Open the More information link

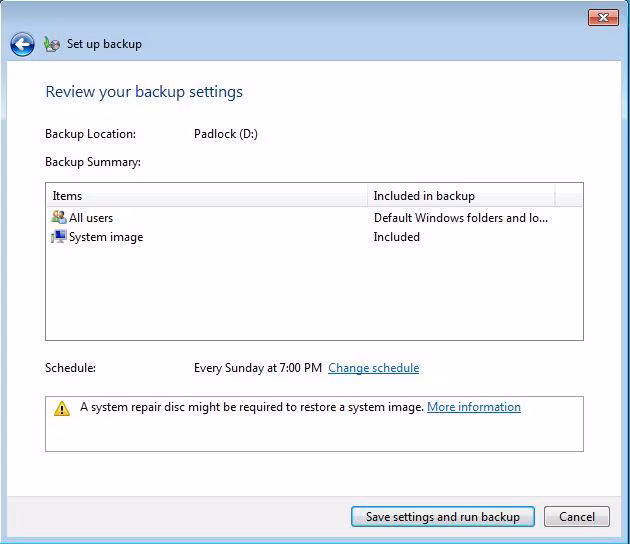pos(473,407)
